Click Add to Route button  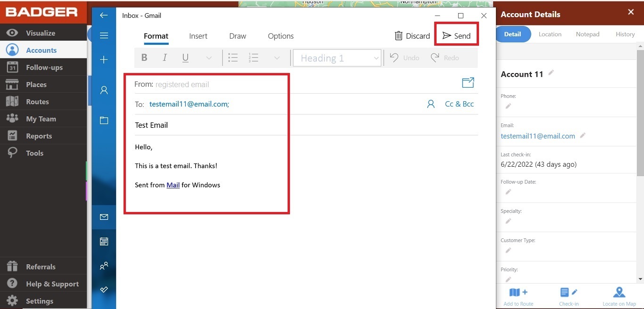coord(519,297)
